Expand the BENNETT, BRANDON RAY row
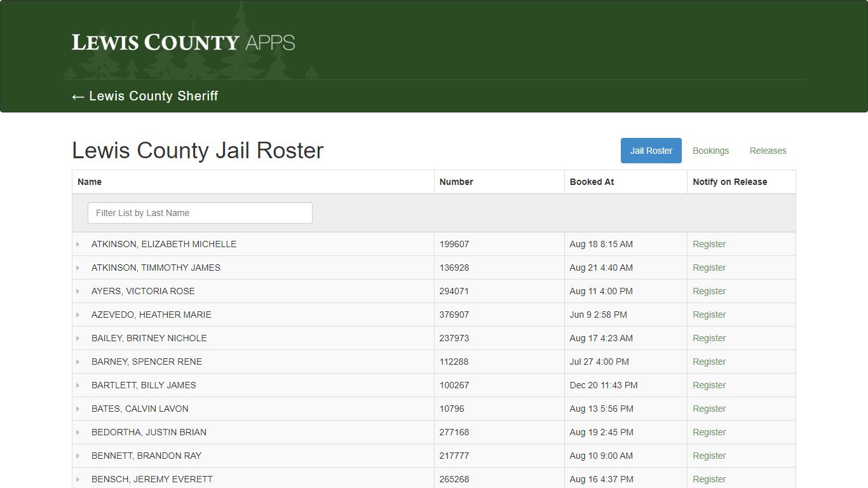Viewport: 868px width, 488px height. 78,456
